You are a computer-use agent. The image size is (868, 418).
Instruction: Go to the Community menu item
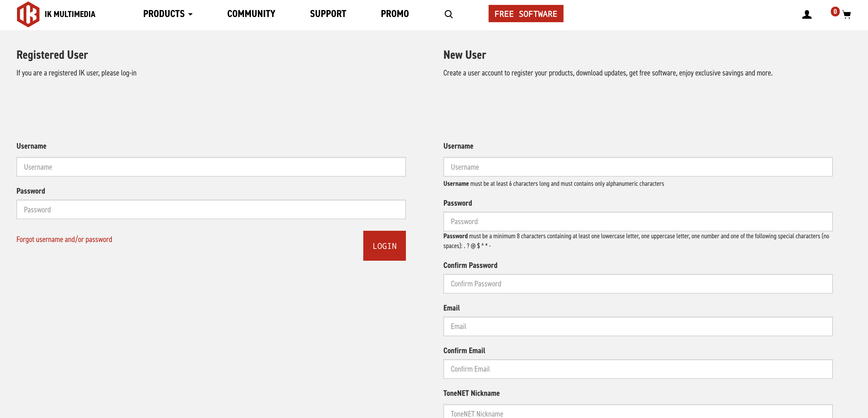tap(251, 14)
